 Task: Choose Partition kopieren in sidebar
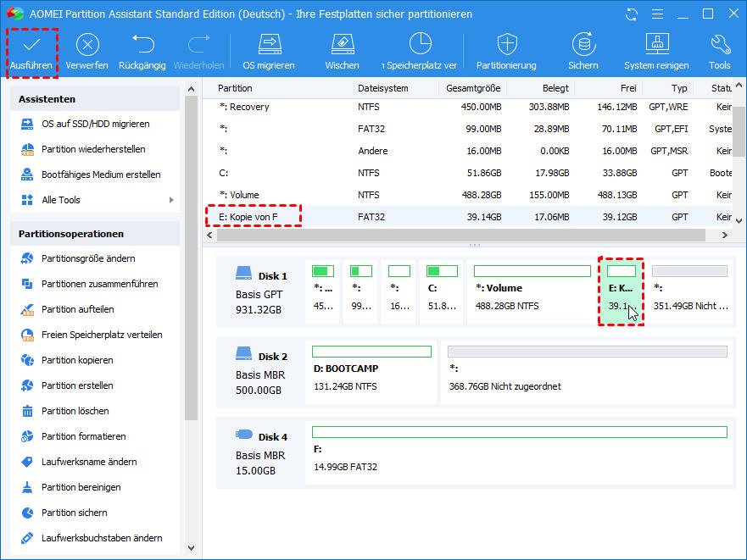[x=77, y=360]
